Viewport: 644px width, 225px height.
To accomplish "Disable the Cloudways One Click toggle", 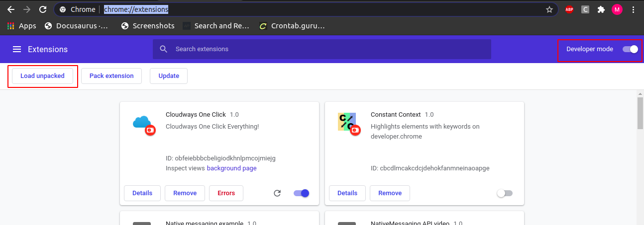I will [302, 193].
